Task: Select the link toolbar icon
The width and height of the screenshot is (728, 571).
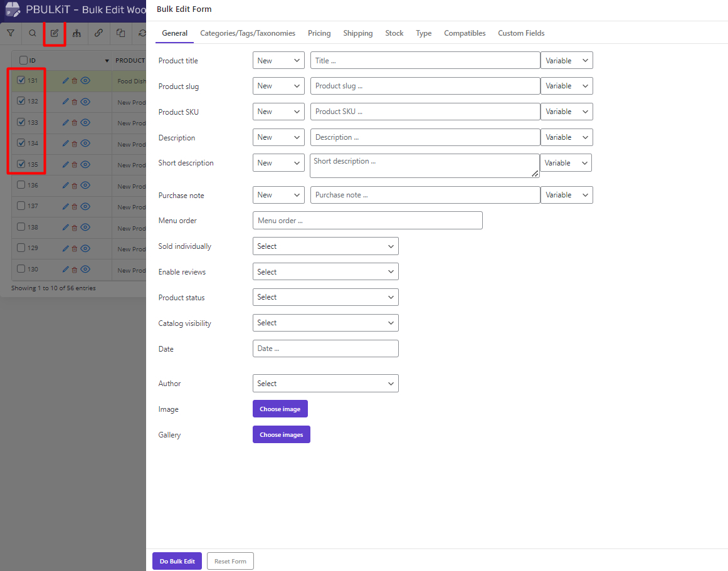Action: (98, 33)
